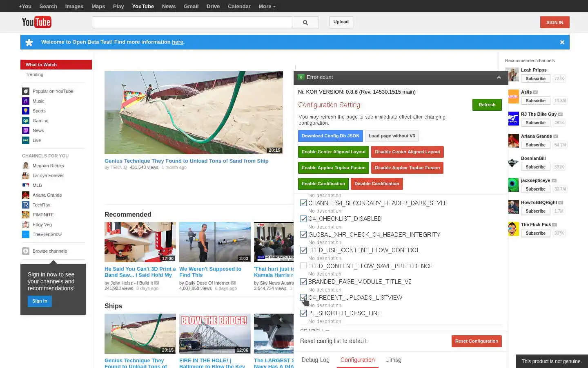Follow the 'here' link in banner
Screen dimensions: 588x368
tap(178, 42)
